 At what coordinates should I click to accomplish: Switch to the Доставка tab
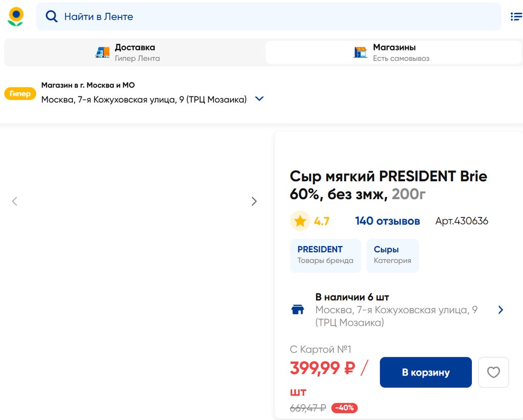(x=134, y=52)
